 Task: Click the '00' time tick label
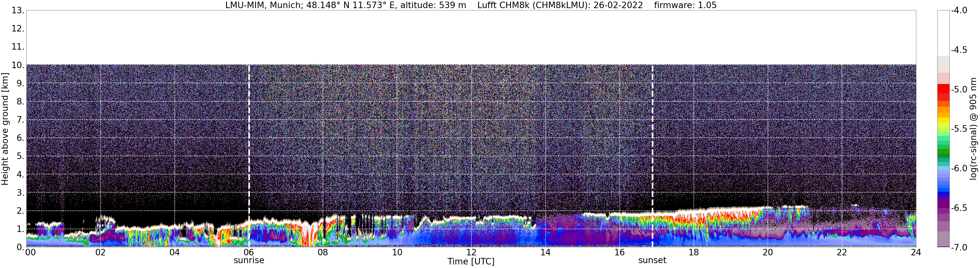click(31, 252)
